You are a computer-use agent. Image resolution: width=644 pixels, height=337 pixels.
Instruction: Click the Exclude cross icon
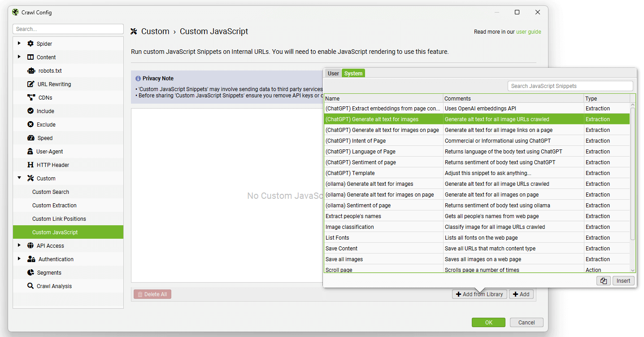coord(30,125)
